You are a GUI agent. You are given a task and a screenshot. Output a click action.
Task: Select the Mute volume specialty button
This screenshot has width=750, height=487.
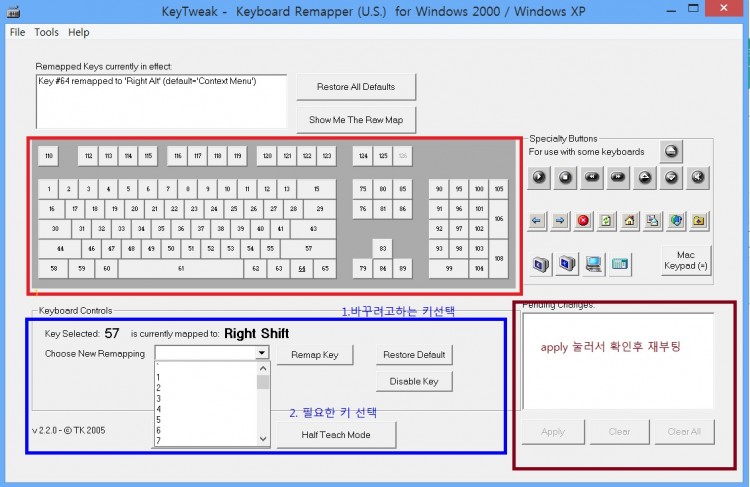[x=698, y=178]
